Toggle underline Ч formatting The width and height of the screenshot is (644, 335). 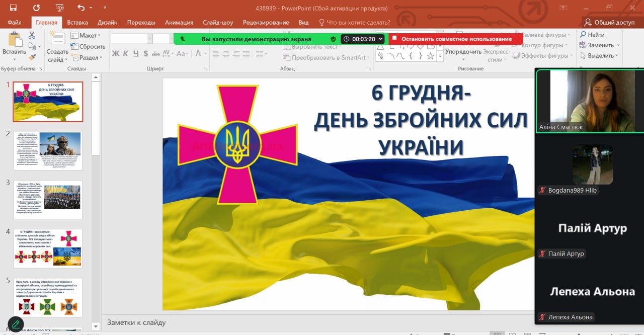(136, 53)
